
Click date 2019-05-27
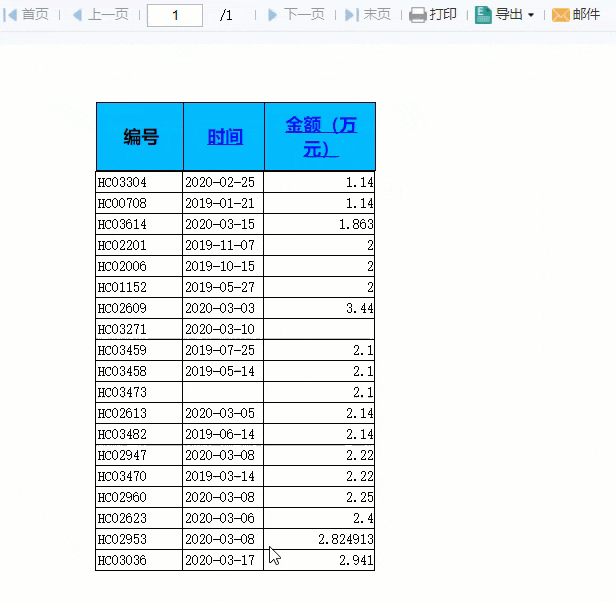point(220,287)
